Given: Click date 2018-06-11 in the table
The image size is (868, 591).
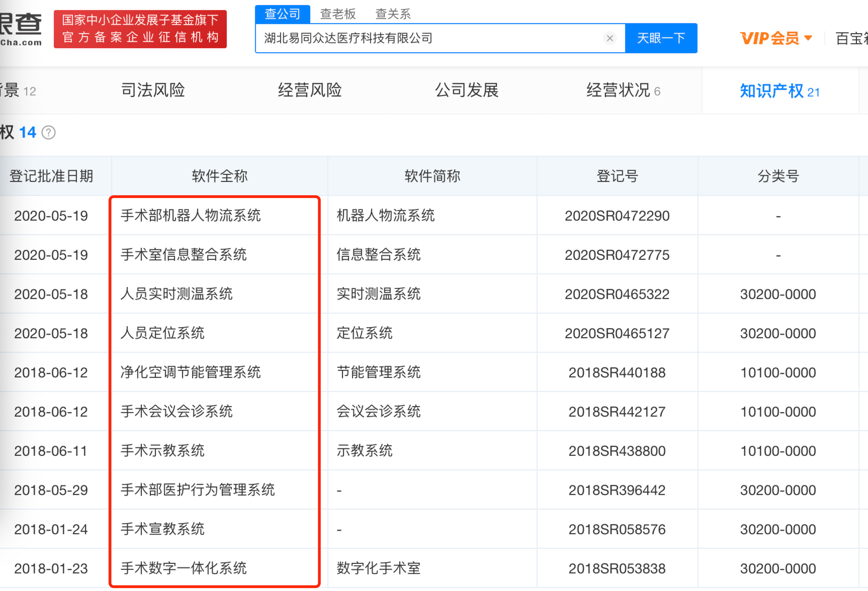Looking at the screenshot, I should pos(51,451).
